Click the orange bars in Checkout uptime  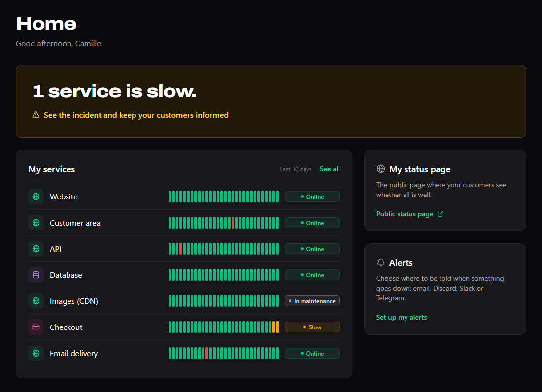275,327
